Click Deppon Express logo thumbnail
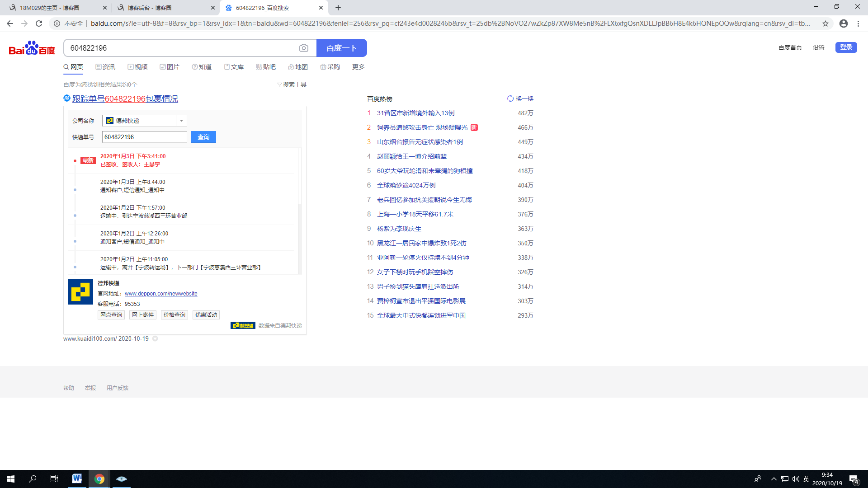 coord(80,292)
